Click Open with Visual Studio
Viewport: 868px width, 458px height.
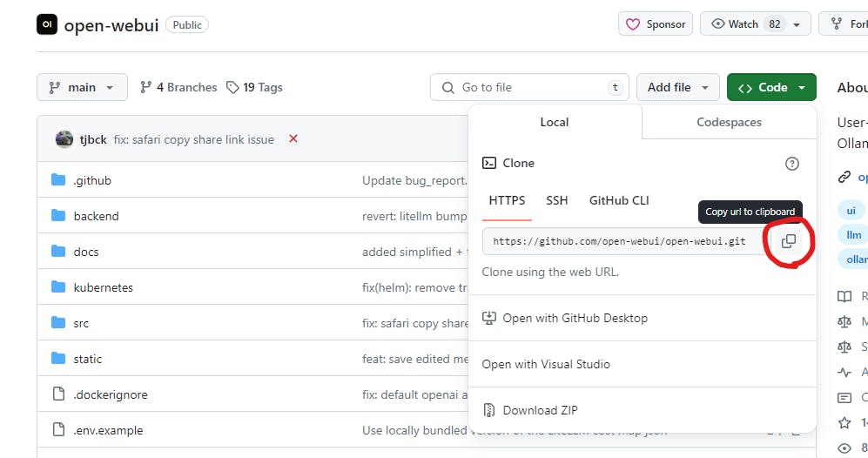click(546, 364)
